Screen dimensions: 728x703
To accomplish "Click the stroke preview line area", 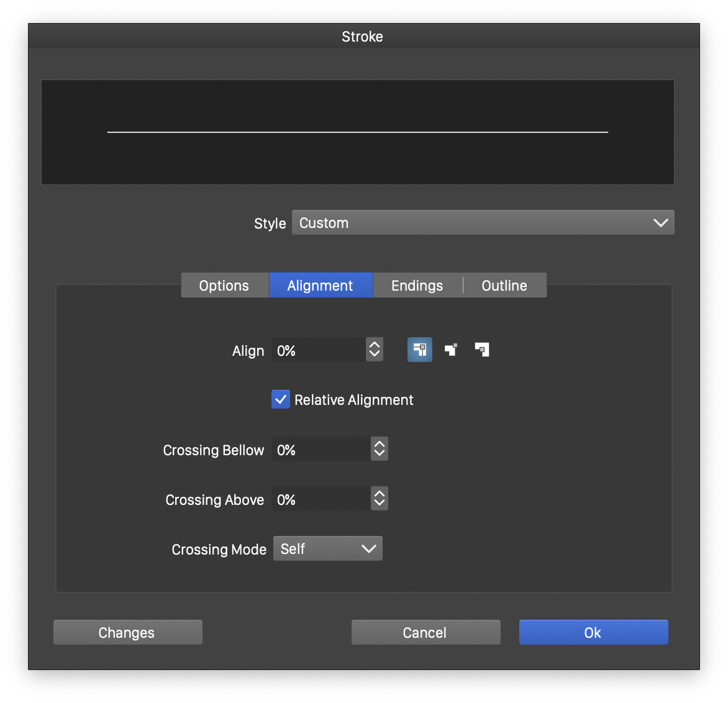I will click(x=357, y=132).
